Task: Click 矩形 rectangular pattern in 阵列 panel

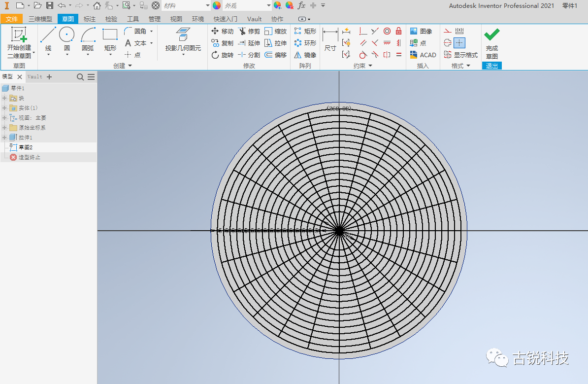Action: coord(305,31)
